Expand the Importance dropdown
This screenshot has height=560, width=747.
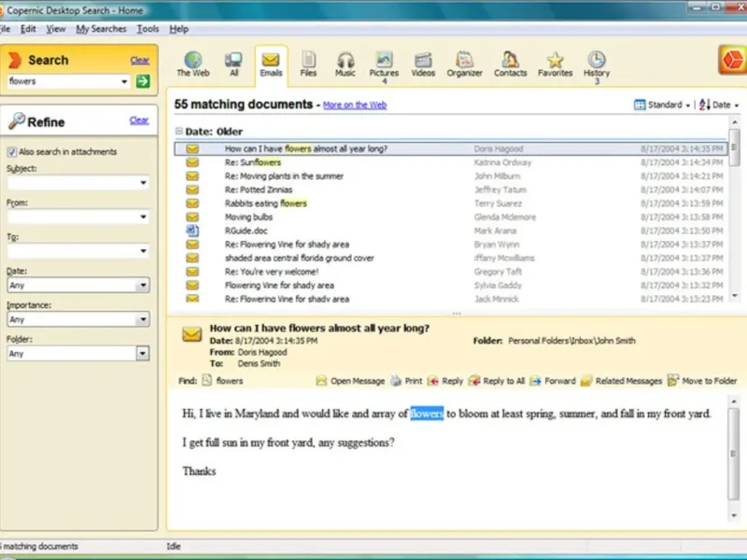click(143, 319)
